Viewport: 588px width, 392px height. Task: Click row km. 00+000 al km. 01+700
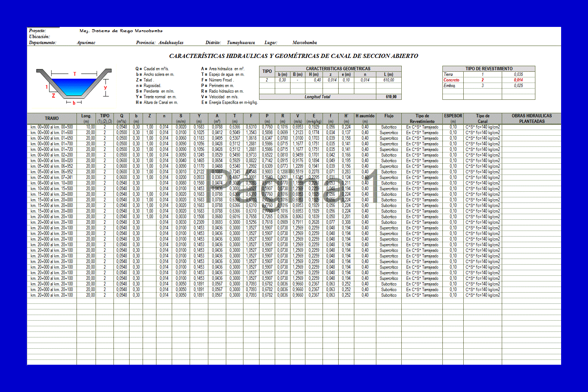pyautogui.click(x=294, y=144)
